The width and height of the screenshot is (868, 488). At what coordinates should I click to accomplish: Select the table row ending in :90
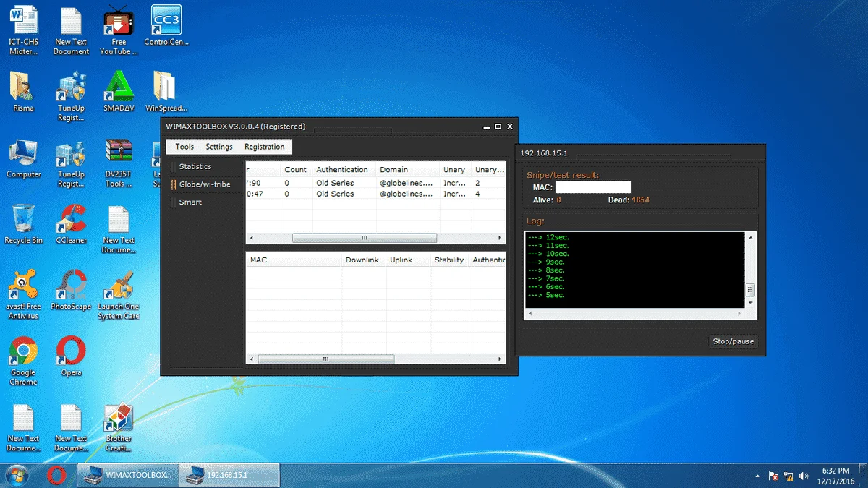click(375, 184)
